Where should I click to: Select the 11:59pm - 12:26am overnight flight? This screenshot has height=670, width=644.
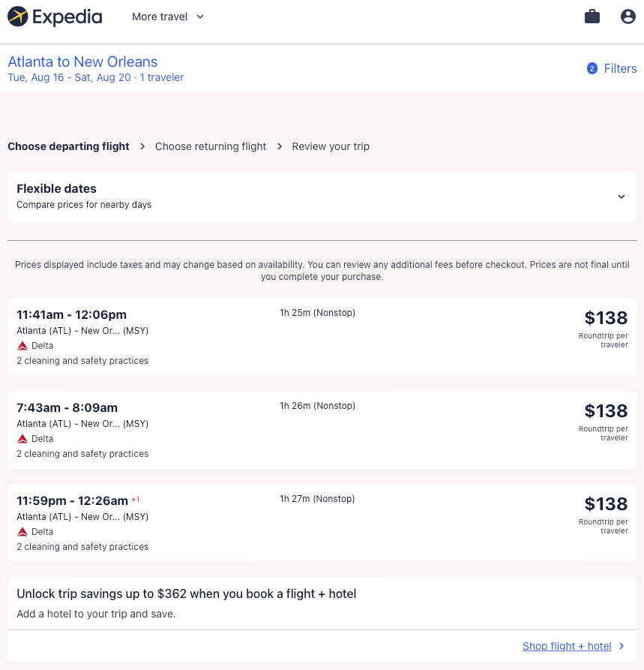[x=73, y=500]
